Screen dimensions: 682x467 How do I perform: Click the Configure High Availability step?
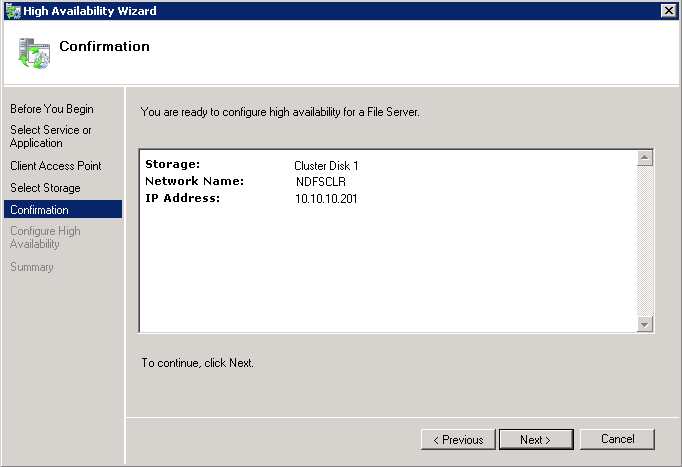[x=45, y=238]
